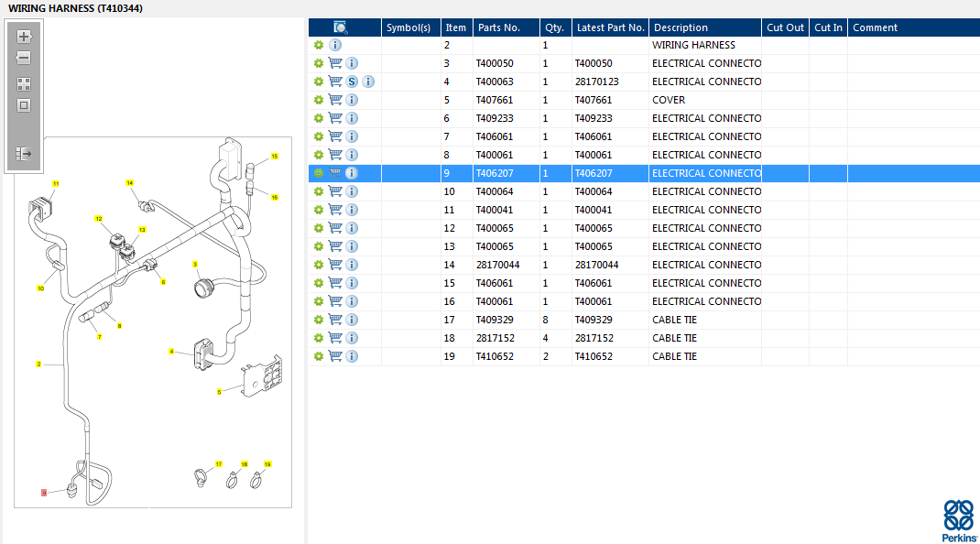Image resolution: width=980 pixels, height=544 pixels.
Task: Click the Cut Out column header
Action: point(785,27)
